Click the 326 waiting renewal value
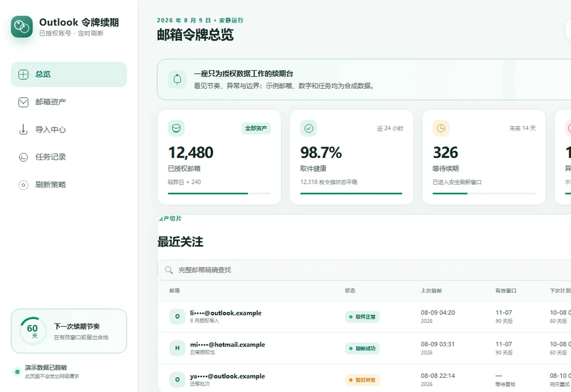Screen dimensions: 571x392 pos(445,152)
